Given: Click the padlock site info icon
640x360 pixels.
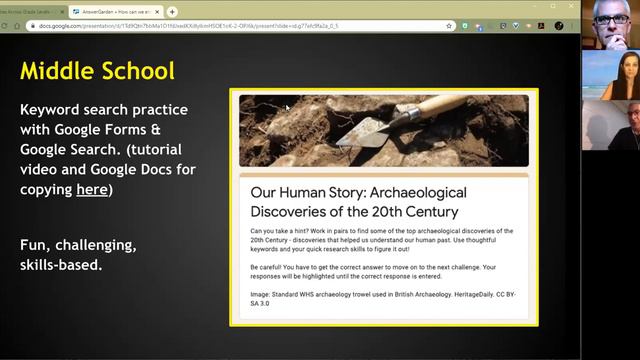Looking at the screenshot, I should [33, 26].
